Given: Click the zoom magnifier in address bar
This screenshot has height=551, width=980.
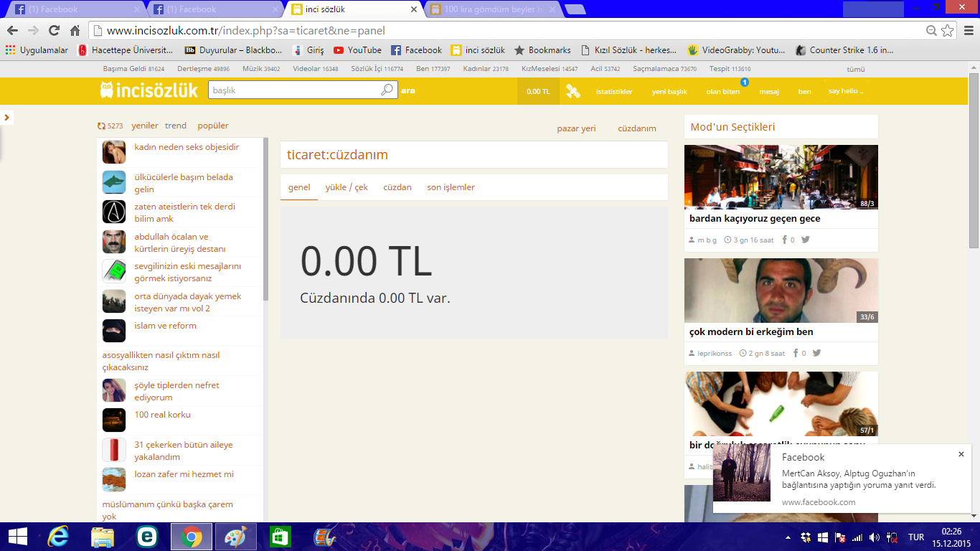Looking at the screenshot, I should click(x=931, y=31).
